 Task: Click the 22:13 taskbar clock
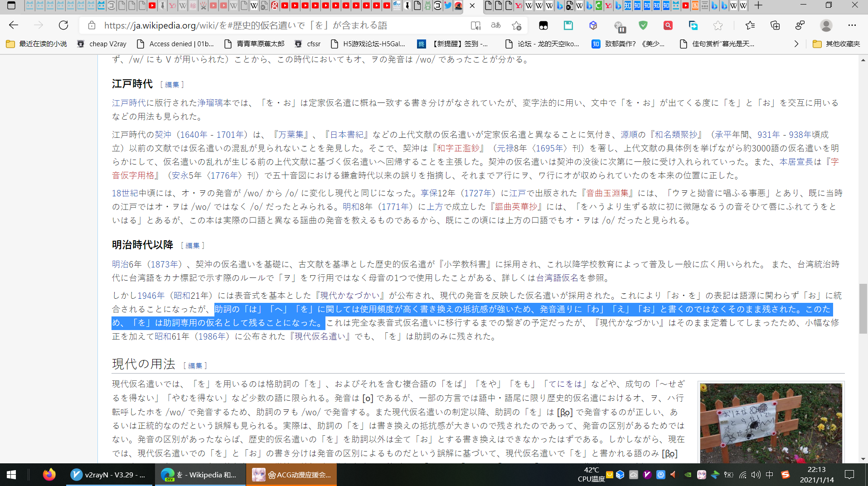click(x=816, y=475)
